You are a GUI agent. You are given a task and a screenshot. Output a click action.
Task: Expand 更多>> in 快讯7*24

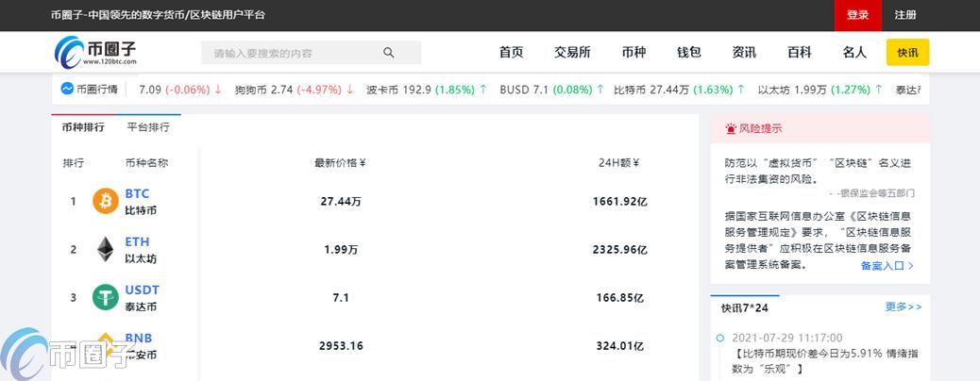point(904,306)
